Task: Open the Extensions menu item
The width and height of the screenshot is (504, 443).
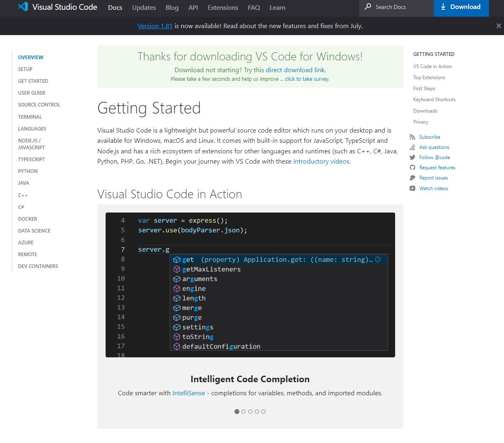Action: [223, 7]
